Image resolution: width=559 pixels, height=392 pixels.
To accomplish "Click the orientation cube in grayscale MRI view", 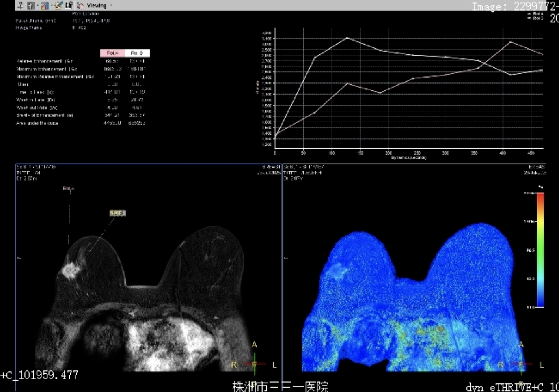I will (255, 364).
